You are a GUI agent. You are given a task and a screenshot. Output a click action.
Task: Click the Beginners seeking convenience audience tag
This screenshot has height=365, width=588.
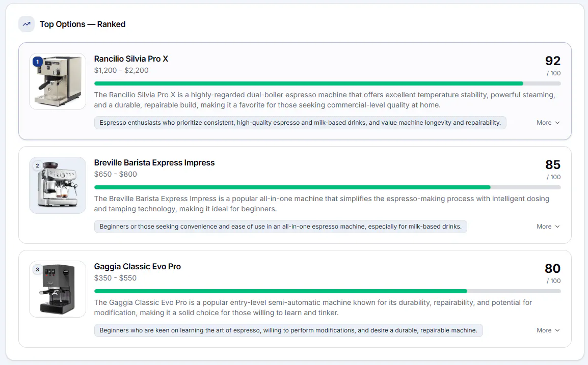(x=281, y=227)
